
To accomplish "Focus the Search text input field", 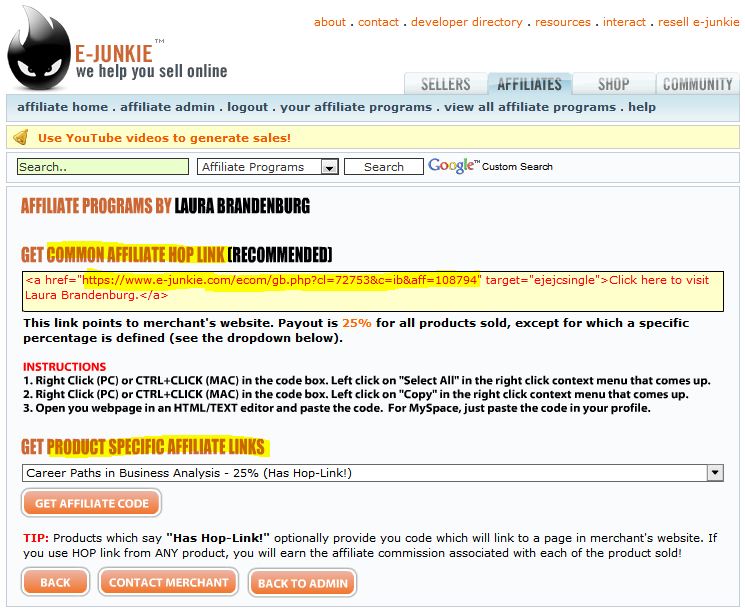I will point(102,167).
